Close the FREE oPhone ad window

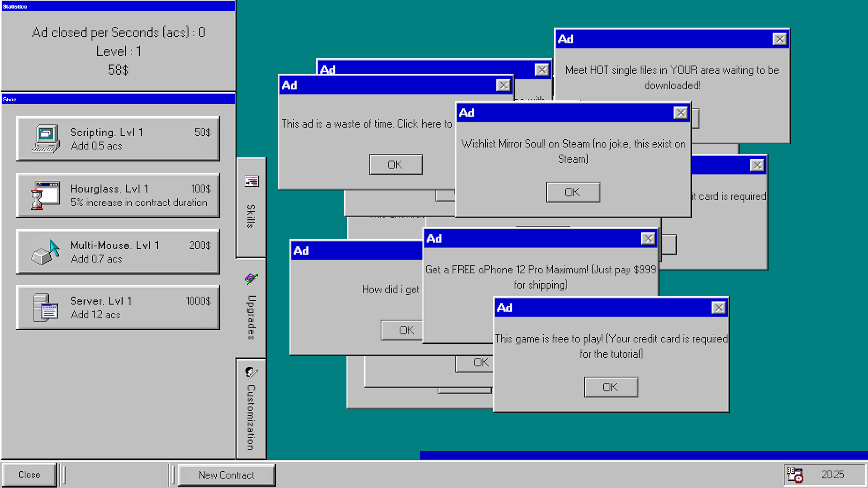click(648, 238)
